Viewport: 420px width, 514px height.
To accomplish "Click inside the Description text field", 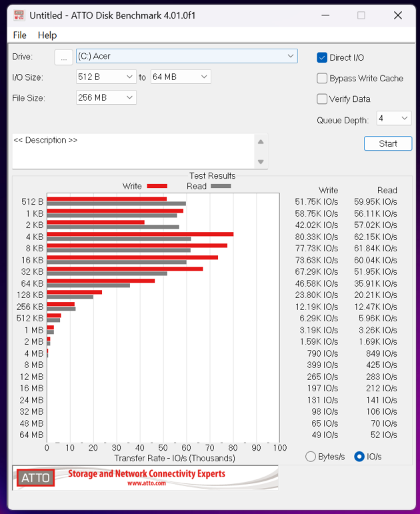I will 133,151.
